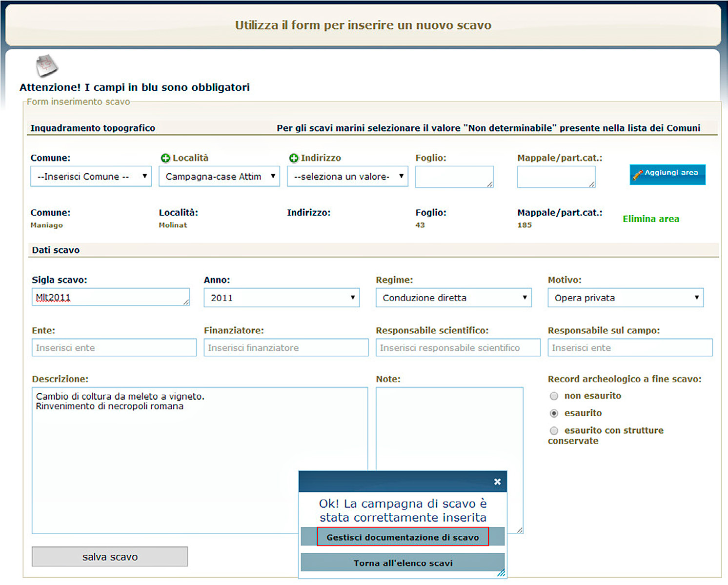728x585 pixels.
Task: Close the confirmation popup with the X
Action: pos(497,482)
